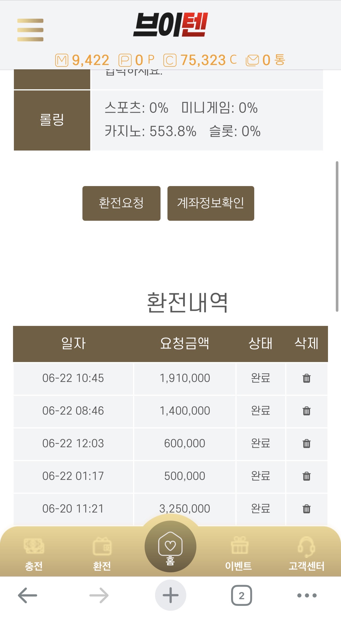Open 이벤트 gift tab
The width and height of the screenshot is (341, 644).
[239, 554]
